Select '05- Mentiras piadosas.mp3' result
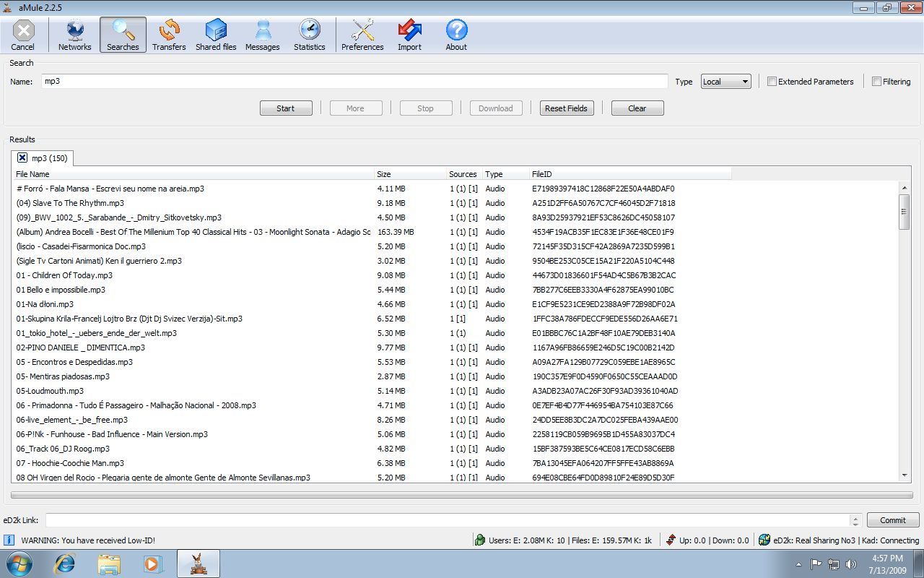This screenshot has width=924, height=578. (63, 376)
